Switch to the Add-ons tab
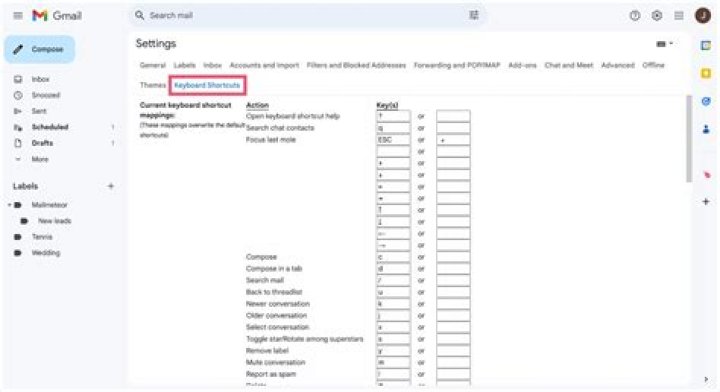Image resolution: width=720 pixels, height=392 pixels. [x=522, y=65]
